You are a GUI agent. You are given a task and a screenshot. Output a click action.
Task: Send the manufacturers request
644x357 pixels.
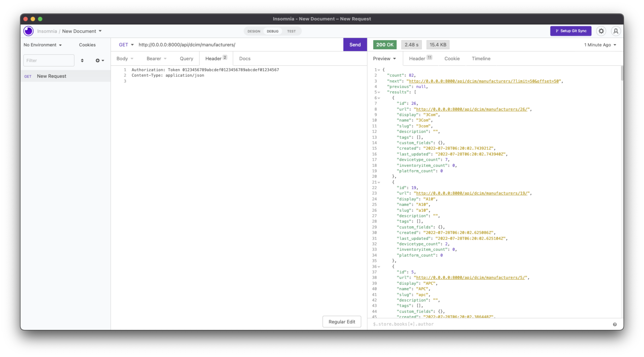(355, 45)
